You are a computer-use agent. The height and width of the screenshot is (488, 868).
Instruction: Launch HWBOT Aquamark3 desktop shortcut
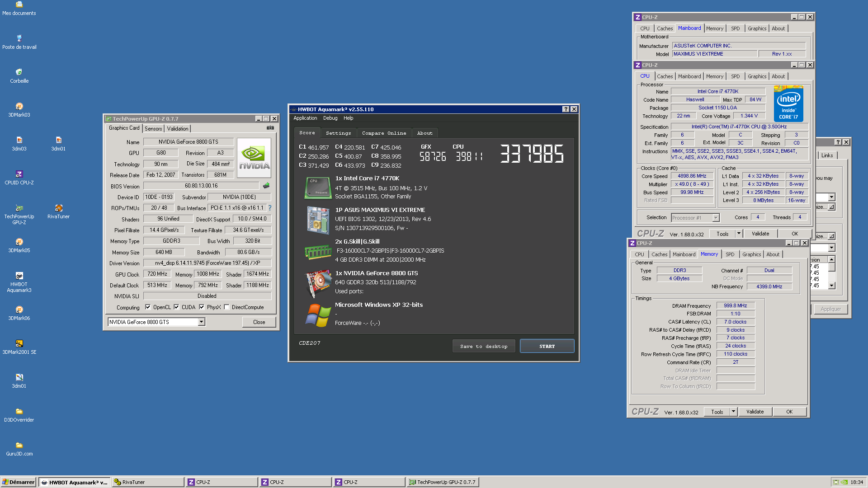pos(19,282)
